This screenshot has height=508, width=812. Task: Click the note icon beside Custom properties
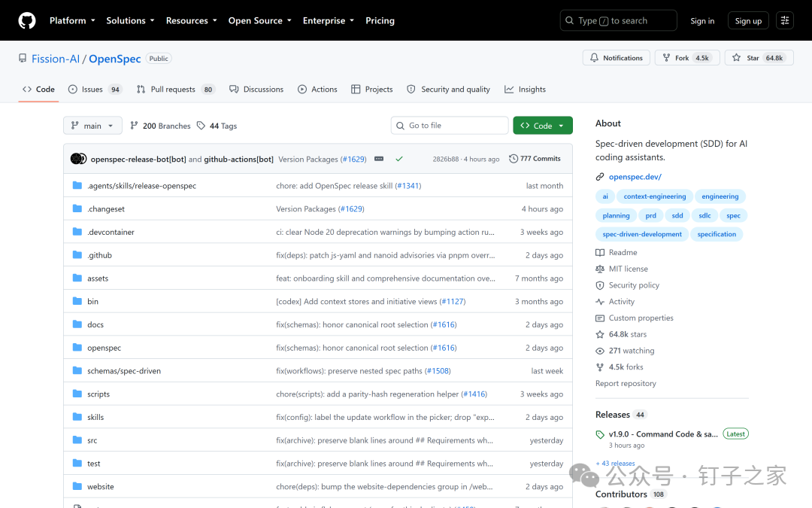[x=600, y=318]
